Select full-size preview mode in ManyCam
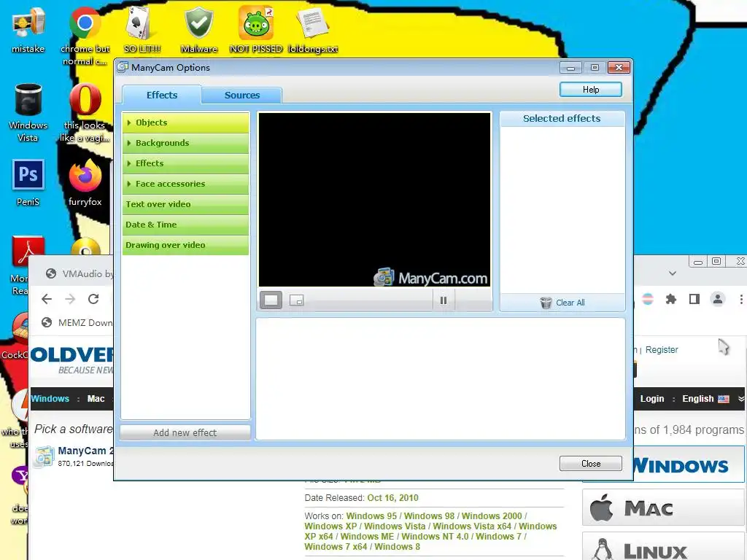 pos(271,300)
